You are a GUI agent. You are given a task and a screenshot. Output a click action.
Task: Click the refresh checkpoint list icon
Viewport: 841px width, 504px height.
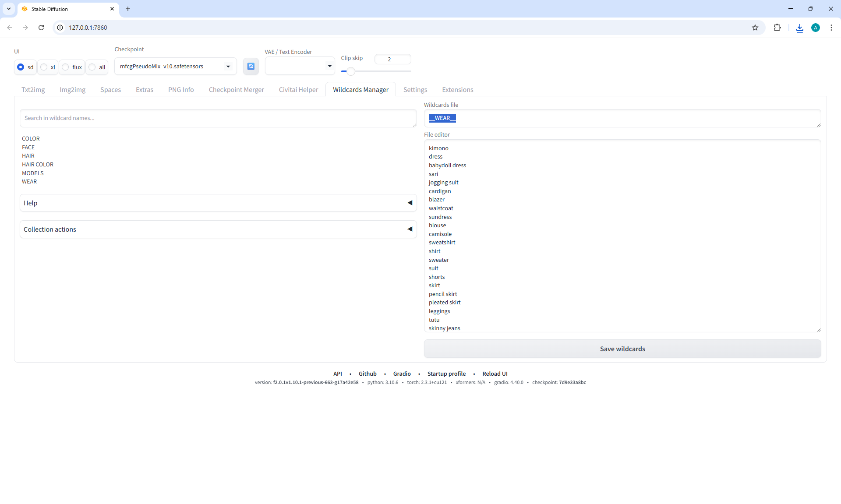(x=251, y=66)
